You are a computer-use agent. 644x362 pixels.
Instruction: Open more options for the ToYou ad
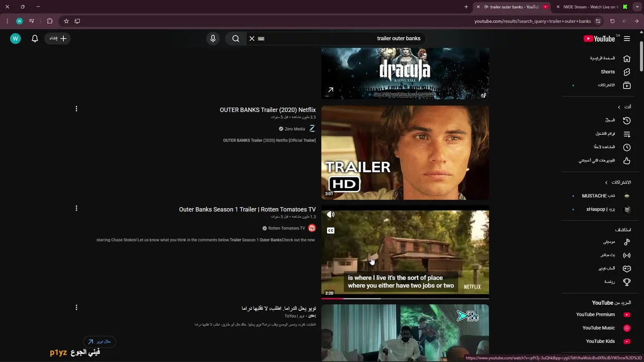point(76,307)
